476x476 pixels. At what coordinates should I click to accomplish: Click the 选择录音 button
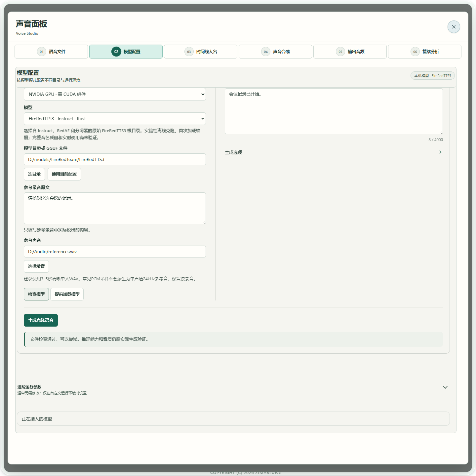pos(36,266)
